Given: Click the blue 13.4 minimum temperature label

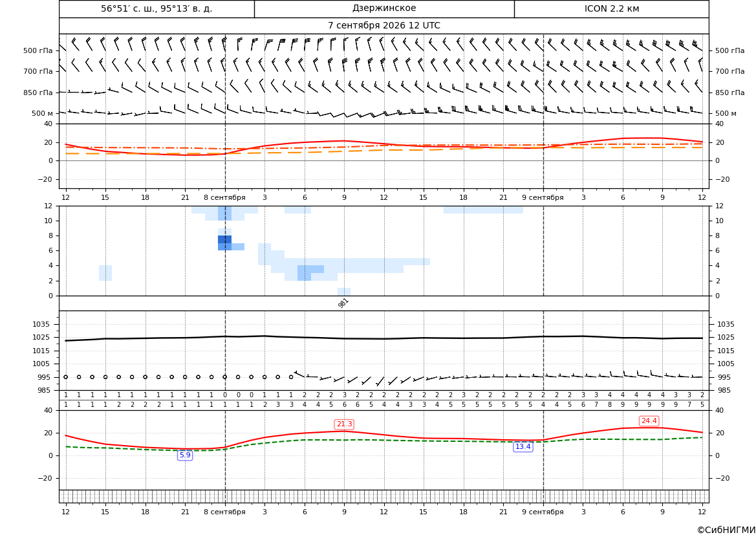Looking at the screenshot, I should (x=523, y=447).
